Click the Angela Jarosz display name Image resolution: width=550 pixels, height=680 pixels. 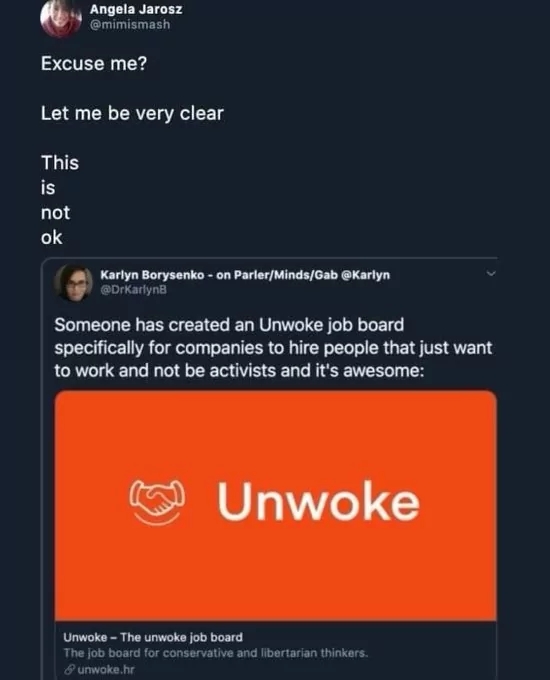pos(136,9)
